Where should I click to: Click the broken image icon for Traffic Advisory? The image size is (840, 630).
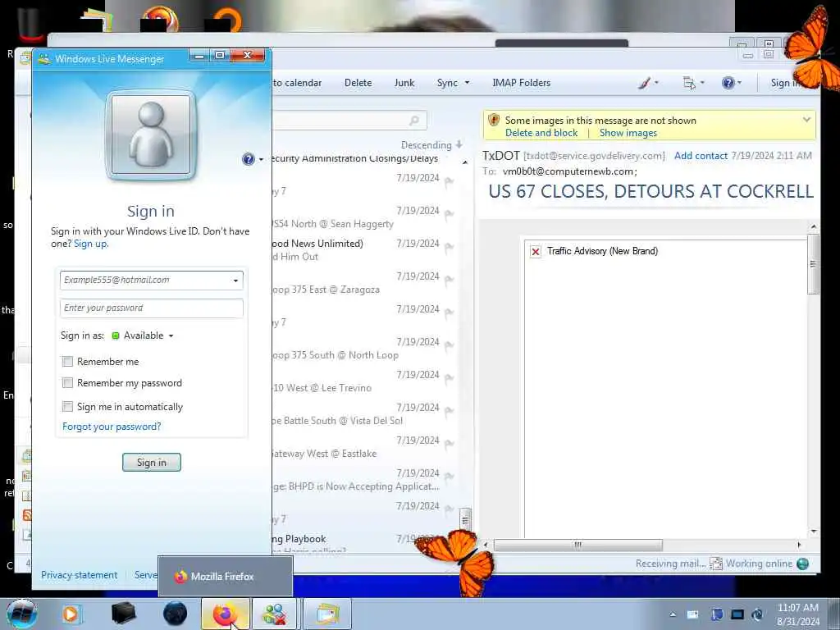click(x=535, y=251)
